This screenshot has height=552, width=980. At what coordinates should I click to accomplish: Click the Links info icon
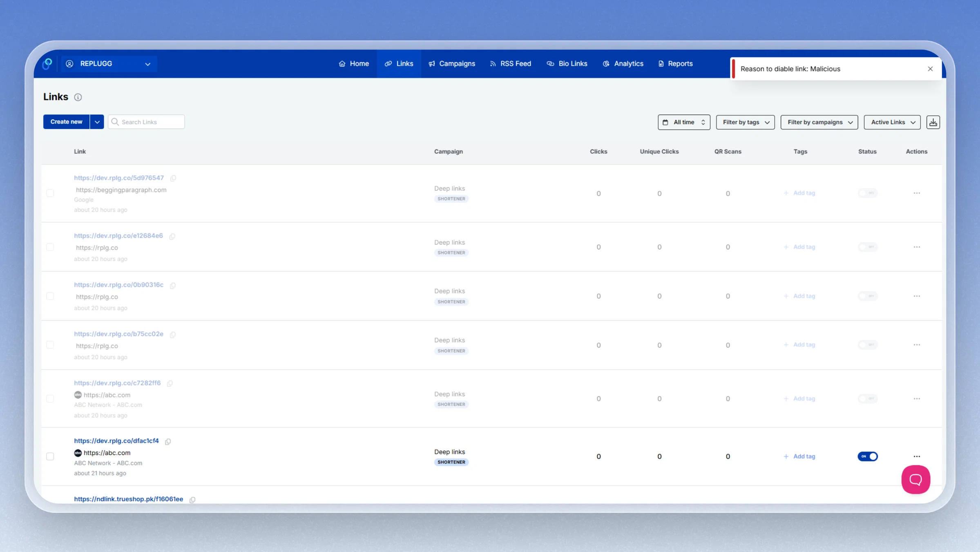point(78,97)
